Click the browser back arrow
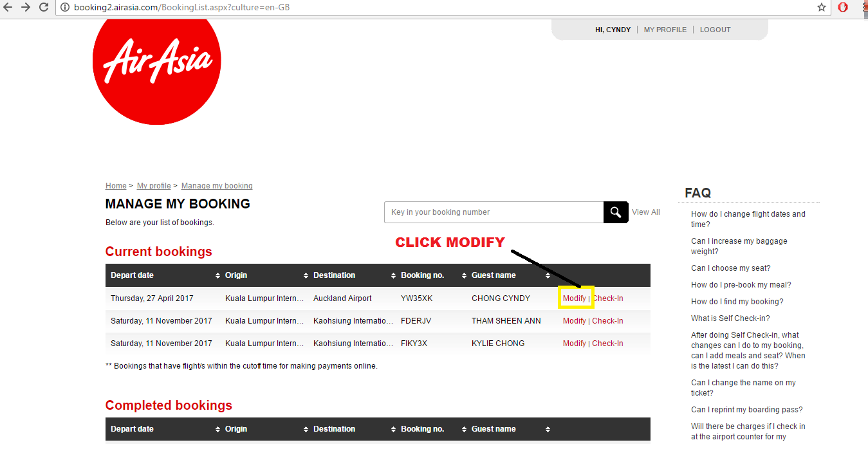 click(8, 7)
